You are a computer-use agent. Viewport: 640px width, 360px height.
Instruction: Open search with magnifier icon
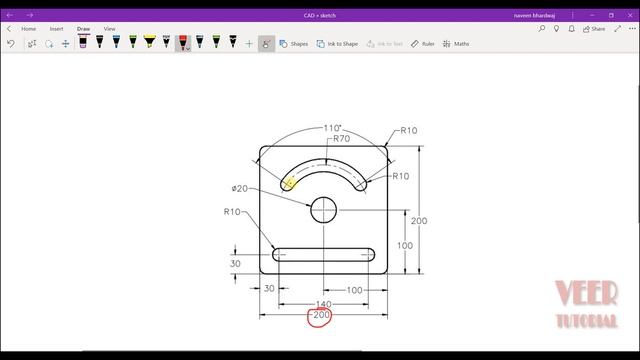pos(542,29)
